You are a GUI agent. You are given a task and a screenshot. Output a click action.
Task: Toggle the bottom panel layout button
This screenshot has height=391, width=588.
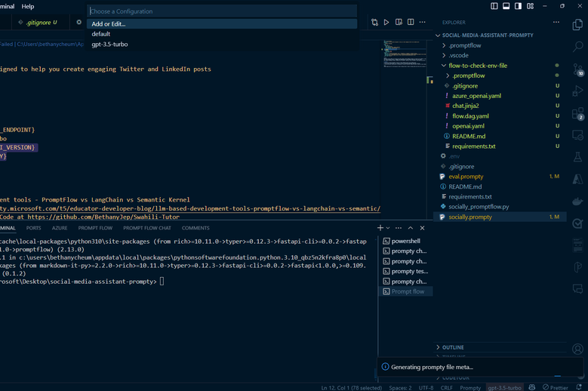tap(506, 6)
